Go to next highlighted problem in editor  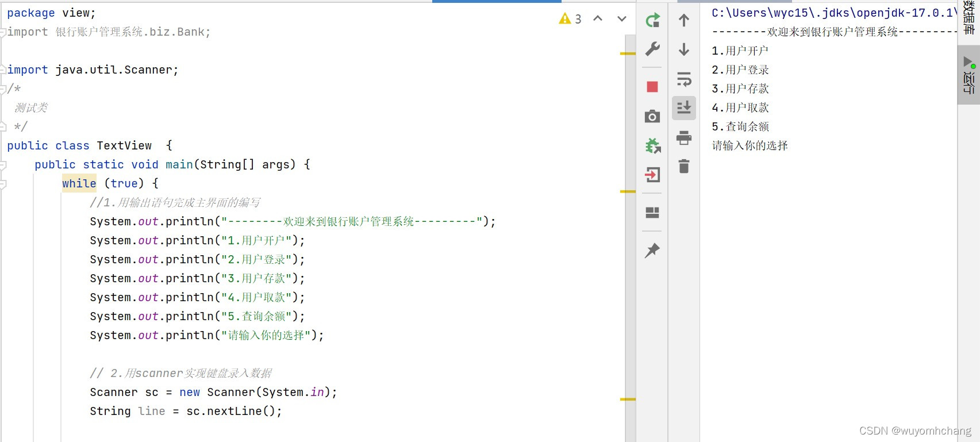pyautogui.click(x=622, y=19)
